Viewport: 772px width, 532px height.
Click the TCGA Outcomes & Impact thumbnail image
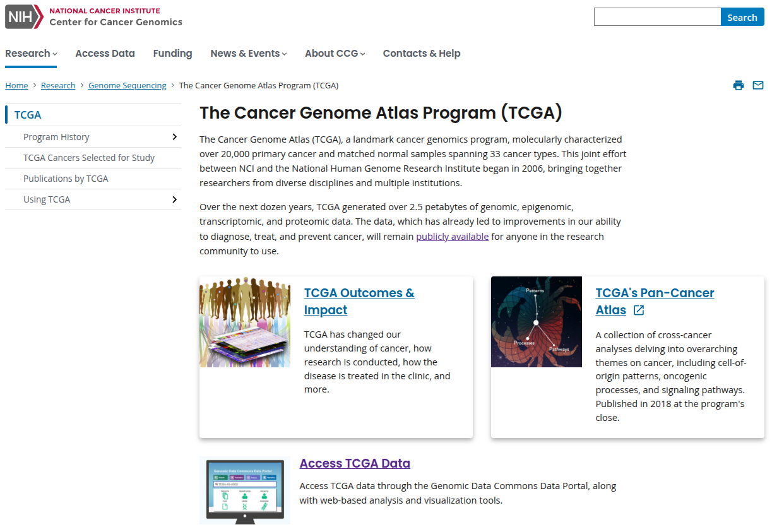[245, 322]
